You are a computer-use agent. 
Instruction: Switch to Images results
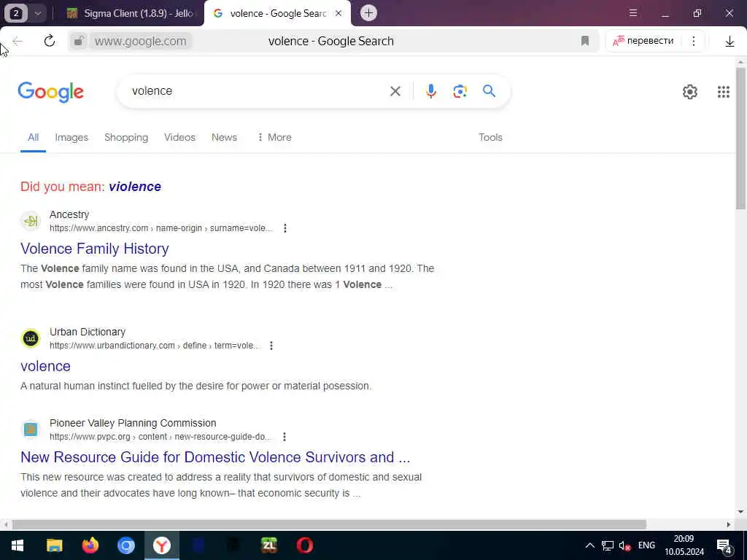[x=71, y=137]
